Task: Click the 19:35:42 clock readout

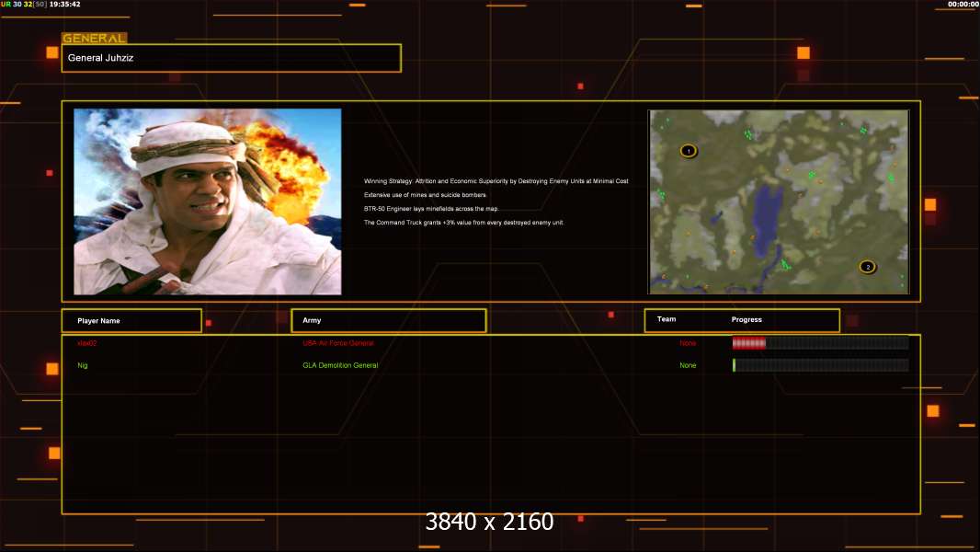Action: point(64,5)
